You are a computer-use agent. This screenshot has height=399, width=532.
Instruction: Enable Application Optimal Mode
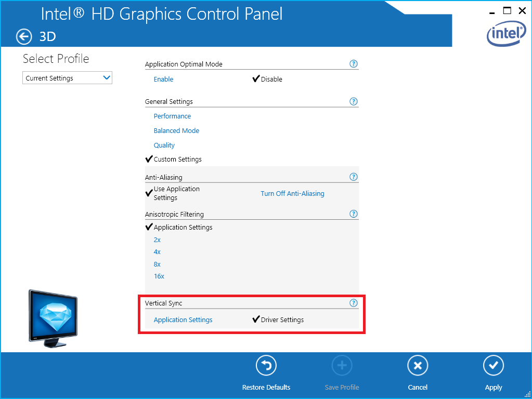click(163, 79)
